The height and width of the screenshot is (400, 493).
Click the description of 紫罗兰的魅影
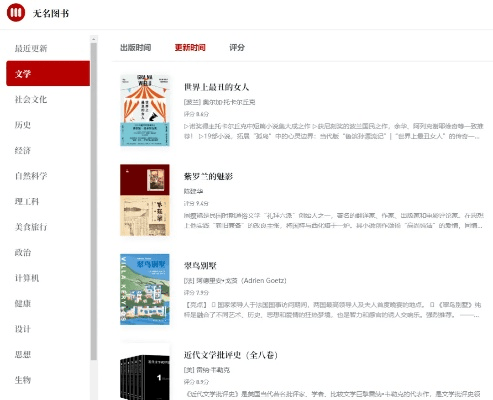[x=333, y=220]
